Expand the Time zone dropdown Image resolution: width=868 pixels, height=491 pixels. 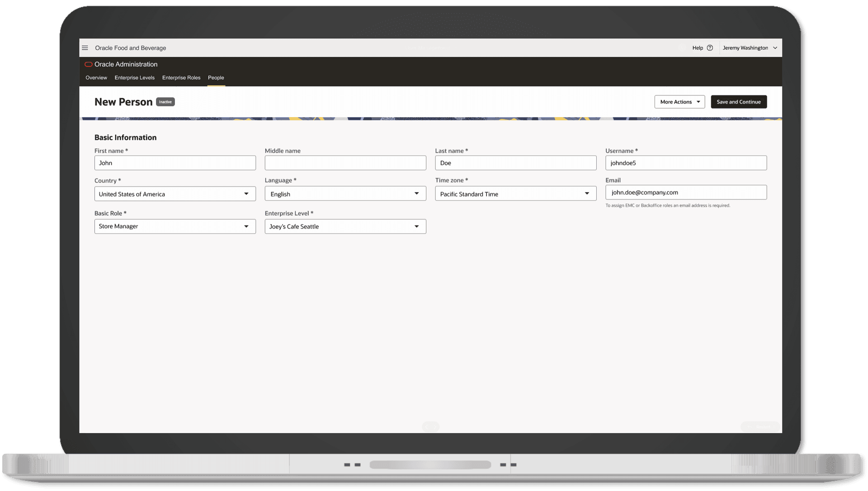point(516,194)
